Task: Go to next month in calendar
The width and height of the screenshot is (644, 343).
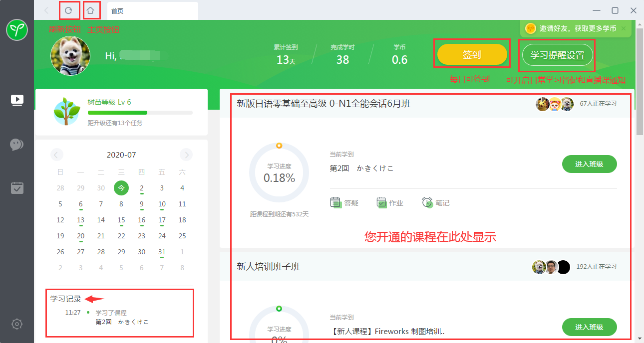Action: tap(186, 155)
